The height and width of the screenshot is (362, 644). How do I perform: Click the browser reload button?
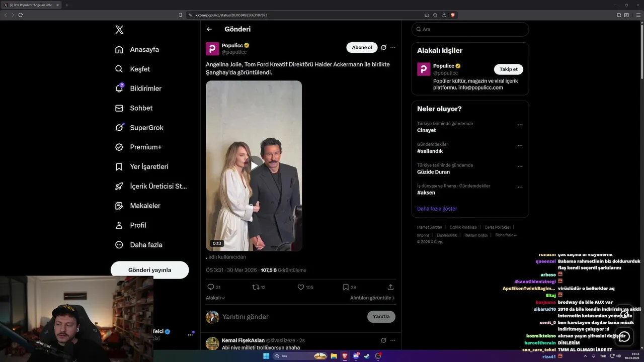[21, 15]
